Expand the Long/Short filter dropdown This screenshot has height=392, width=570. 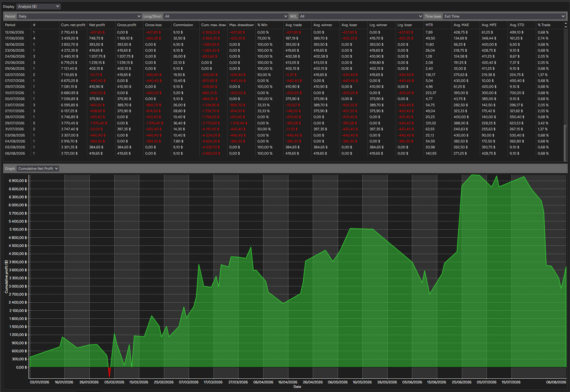[x=225, y=16]
